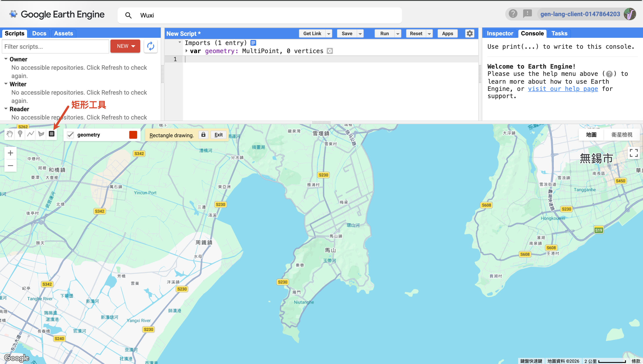Click the Filter scripts input field

(x=56, y=47)
